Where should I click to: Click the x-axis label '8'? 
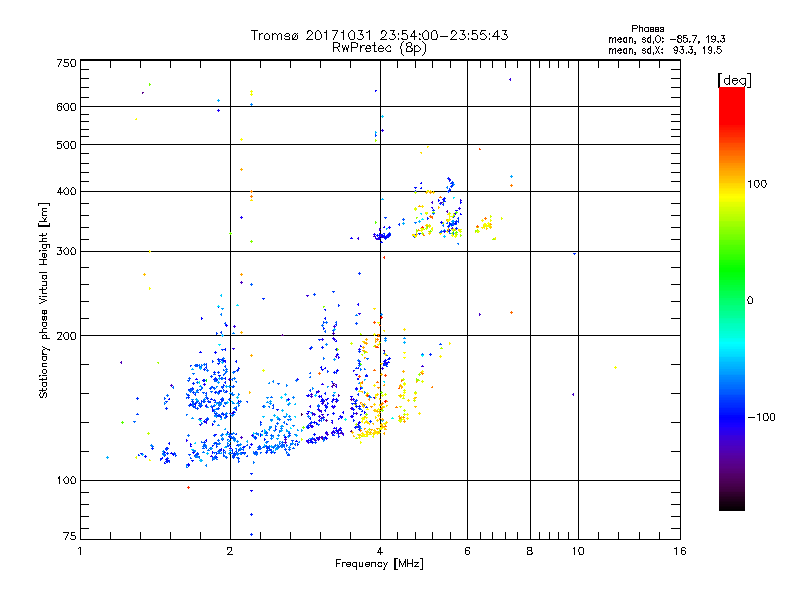530,551
